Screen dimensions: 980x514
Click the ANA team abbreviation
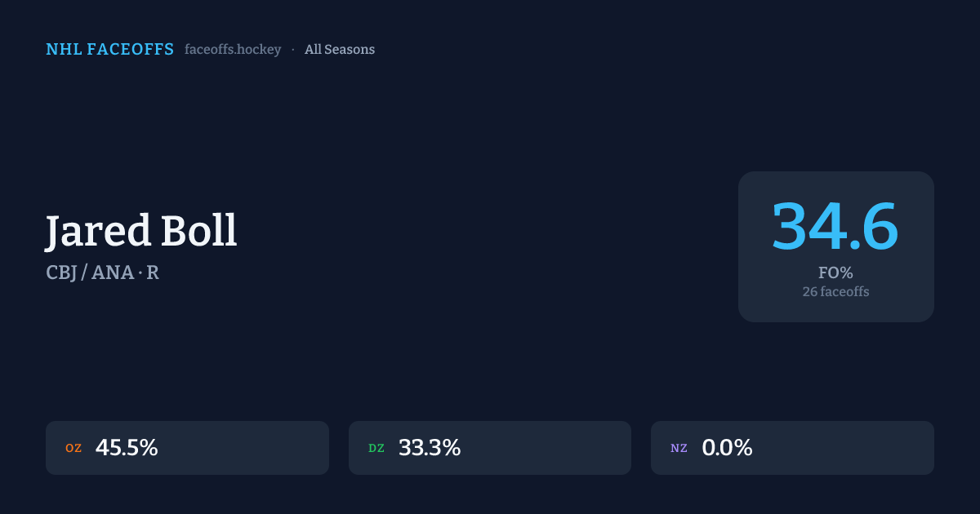pyautogui.click(x=113, y=273)
